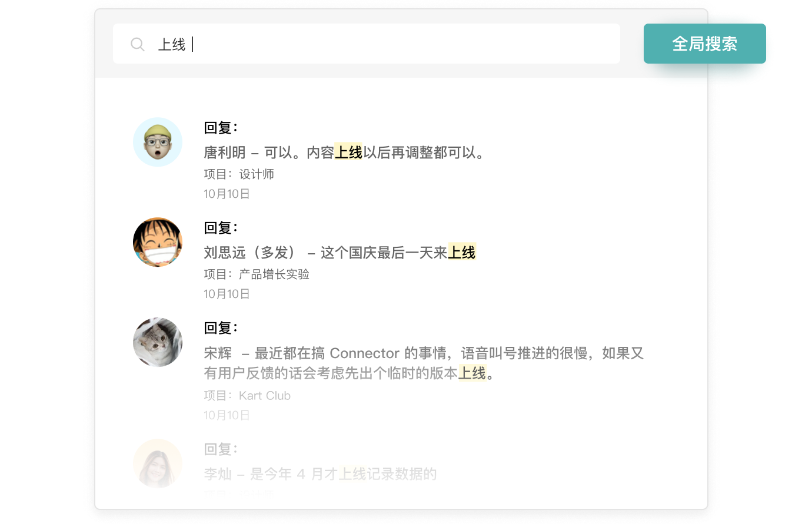Open 唐利明's memoji avatar
812x530 pixels.
158,142
